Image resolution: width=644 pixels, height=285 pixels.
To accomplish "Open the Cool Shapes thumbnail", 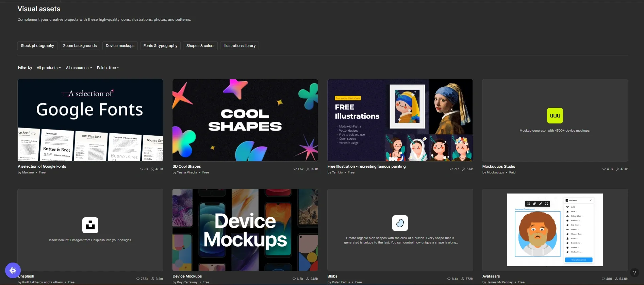I will point(245,120).
